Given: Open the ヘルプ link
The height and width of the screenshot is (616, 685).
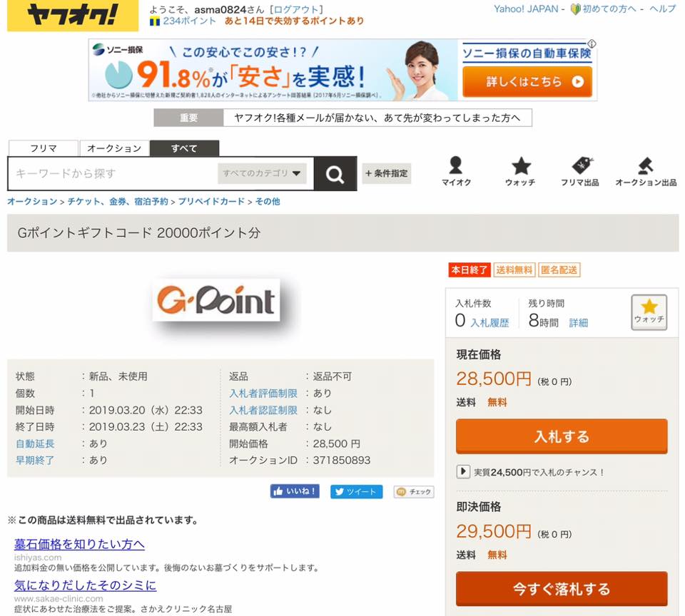Looking at the screenshot, I should click(662, 9).
